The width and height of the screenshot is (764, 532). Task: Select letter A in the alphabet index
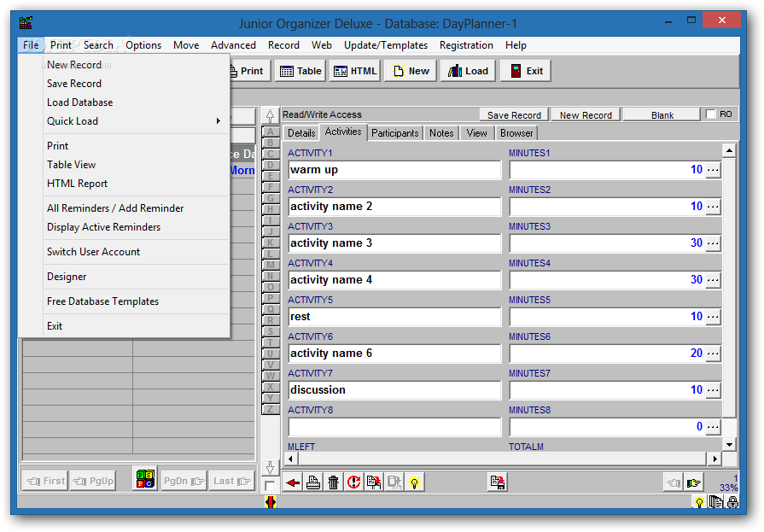pyautogui.click(x=271, y=132)
